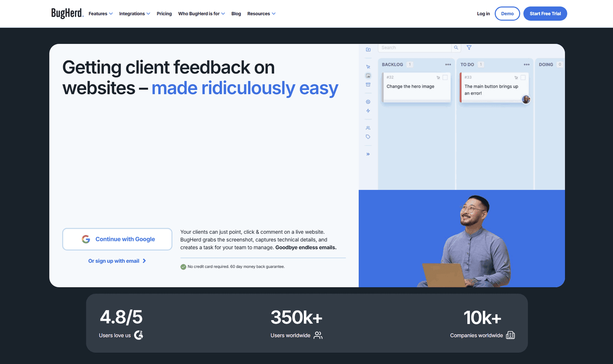Click the users icon beside Users worldwide
Viewport: 613px width, 364px height.
pos(318,335)
